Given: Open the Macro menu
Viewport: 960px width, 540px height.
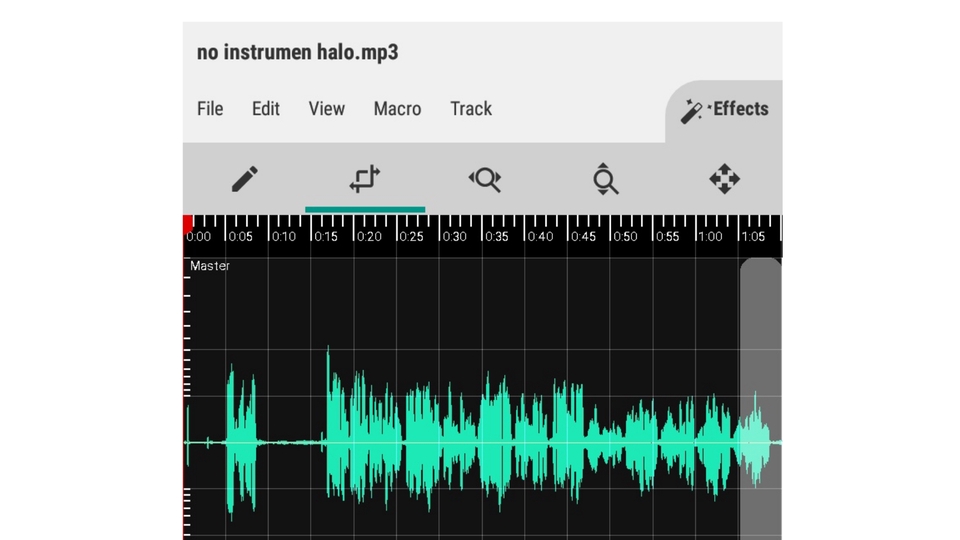Looking at the screenshot, I should (397, 109).
